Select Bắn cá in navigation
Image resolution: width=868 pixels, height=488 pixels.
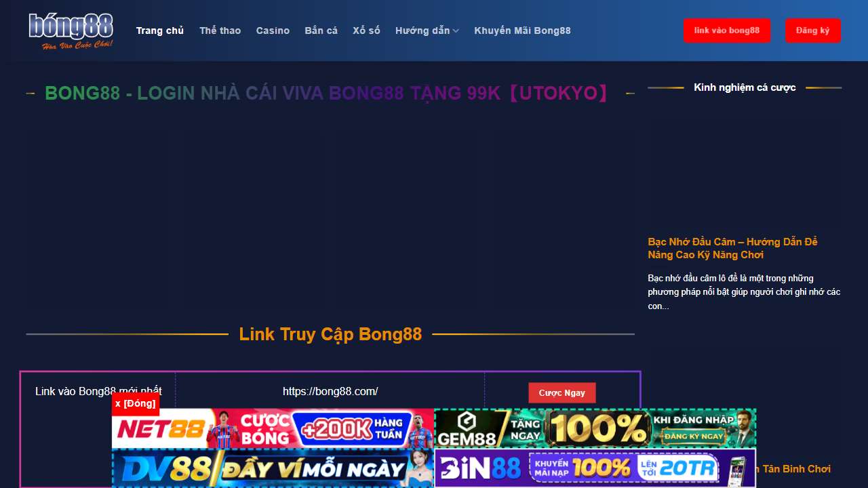[321, 30]
